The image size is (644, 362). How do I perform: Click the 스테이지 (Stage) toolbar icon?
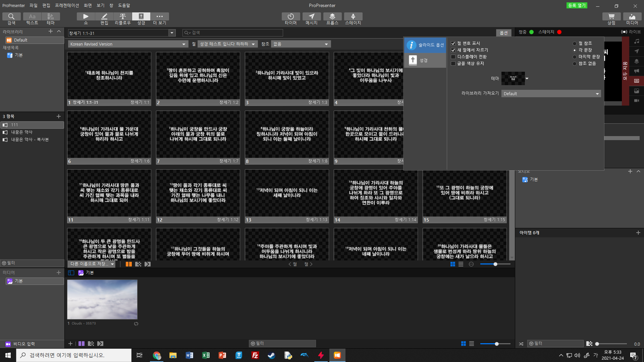coord(353,17)
